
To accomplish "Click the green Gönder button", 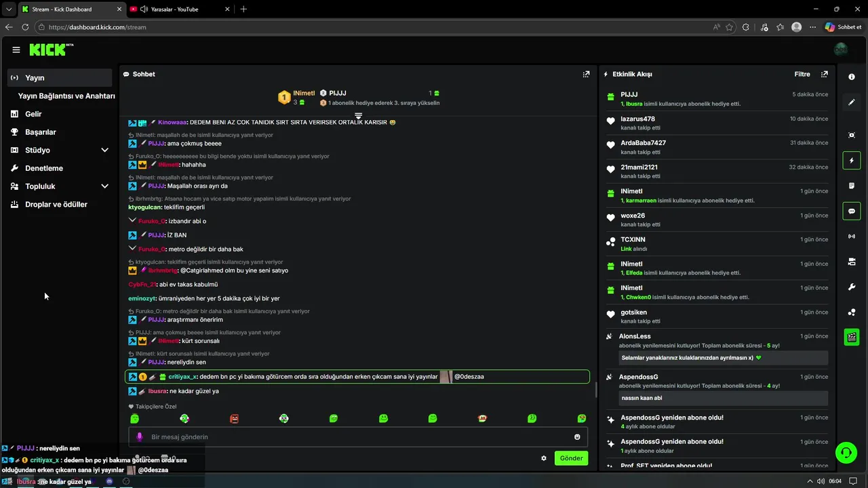I will [571, 458].
